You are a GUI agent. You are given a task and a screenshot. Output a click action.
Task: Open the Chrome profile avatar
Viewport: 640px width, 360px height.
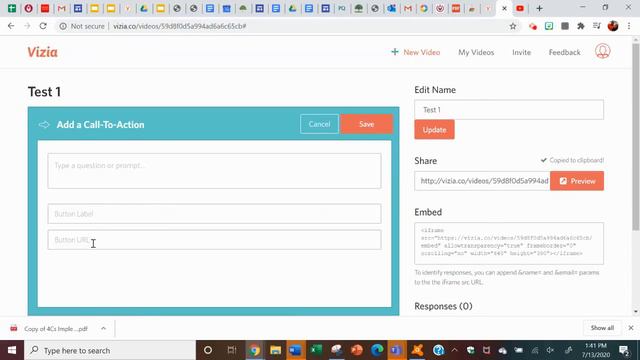click(613, 26)
